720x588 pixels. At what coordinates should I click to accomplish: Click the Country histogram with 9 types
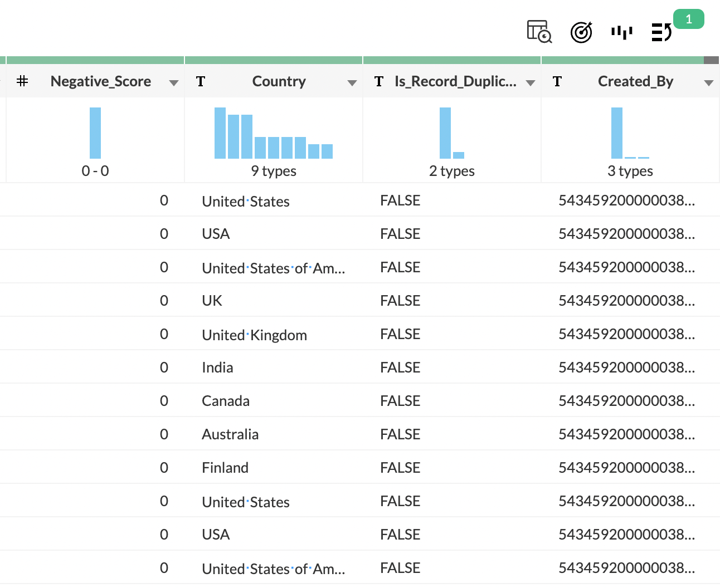[x=273, y=134]
